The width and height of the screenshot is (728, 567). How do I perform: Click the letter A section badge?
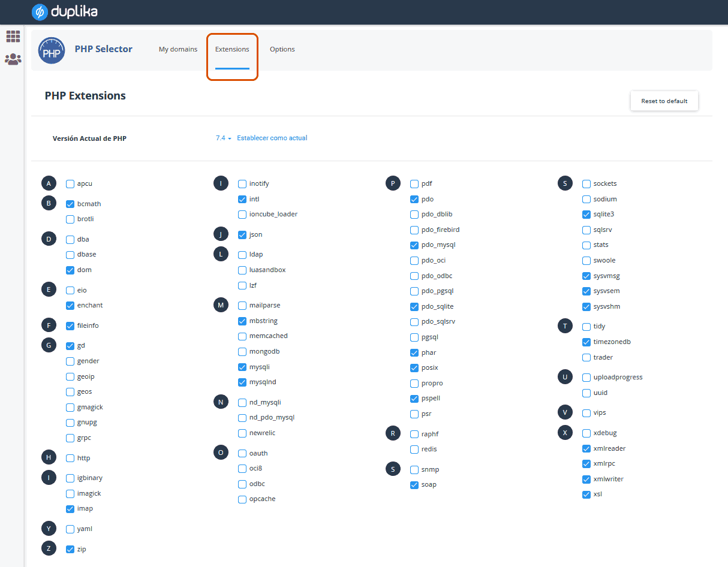pyautogui.click(x=49, y=183)
